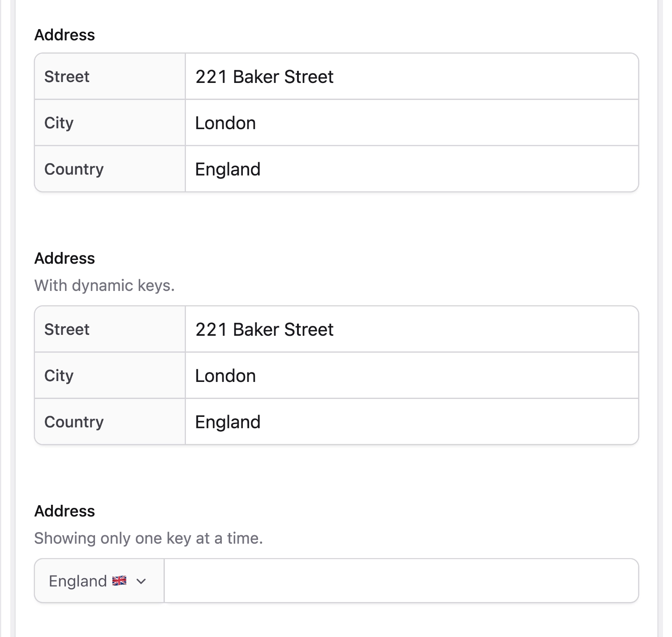Click the Country key label in the first Address table
The width and height of the screenshot is (672, 637).
74,169
